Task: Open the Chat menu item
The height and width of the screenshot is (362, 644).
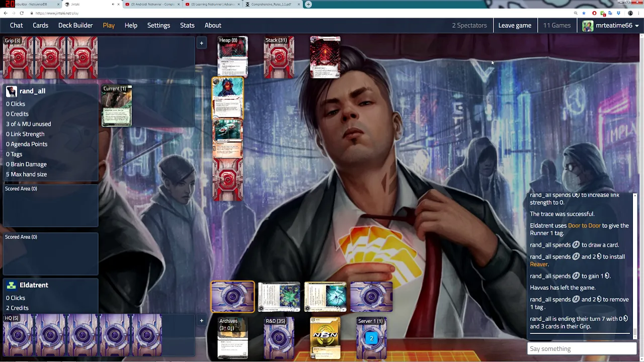Action: (x=16, y=25)
